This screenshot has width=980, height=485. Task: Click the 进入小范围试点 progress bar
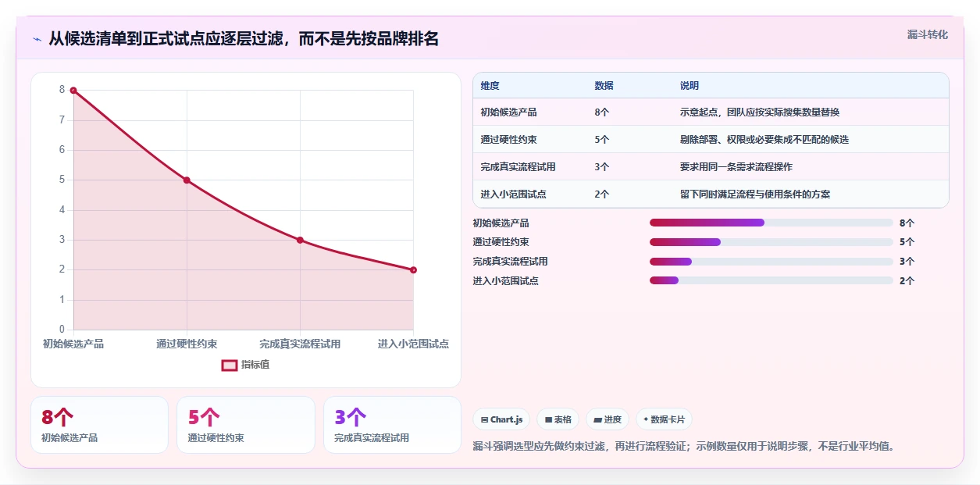[772, 280]
